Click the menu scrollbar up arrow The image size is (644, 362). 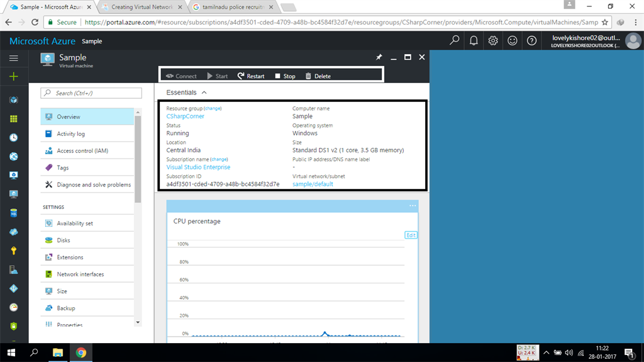138,112
